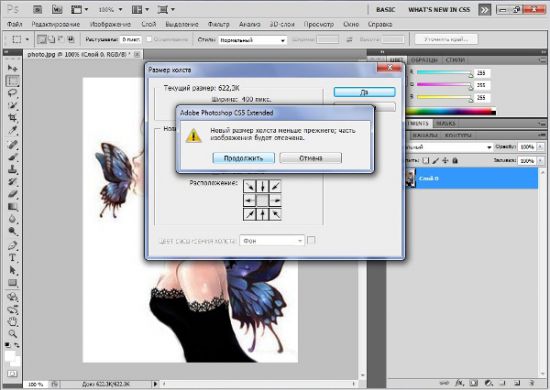Open canvas extension color dropdown showing Фон

pos(272,241)
